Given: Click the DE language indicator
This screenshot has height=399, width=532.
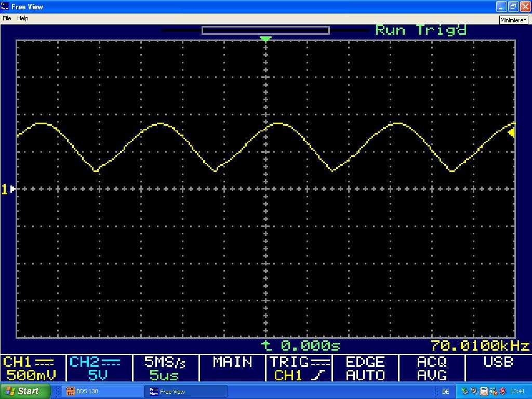Looking at the screenshot, I should [445, 392].
